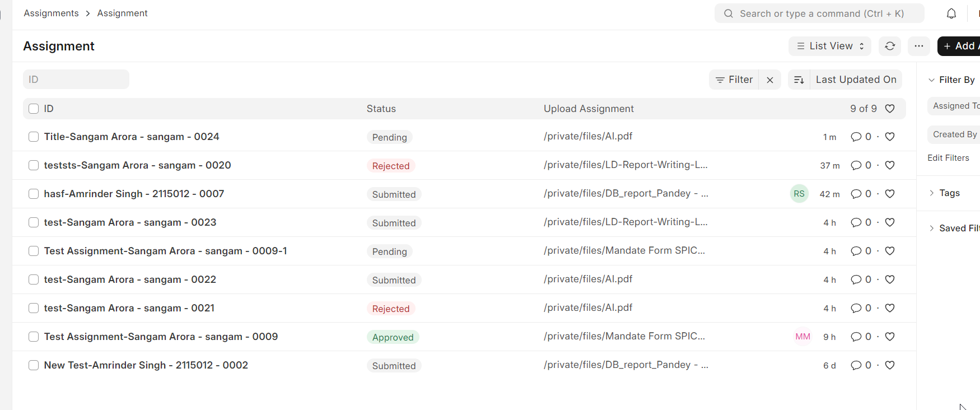
Task: Go to Assignments in the breadcrumb
Action: pyautogui.click(x=51, y=13)
